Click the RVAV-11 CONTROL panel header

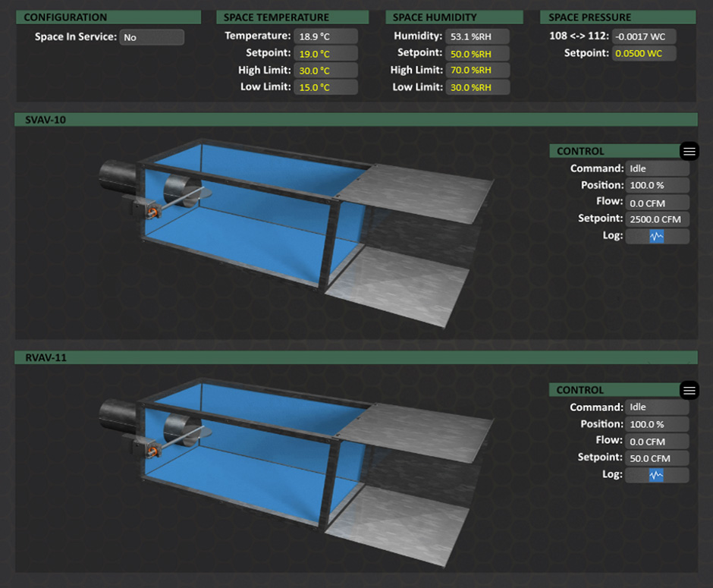click(x=615, y=390)
